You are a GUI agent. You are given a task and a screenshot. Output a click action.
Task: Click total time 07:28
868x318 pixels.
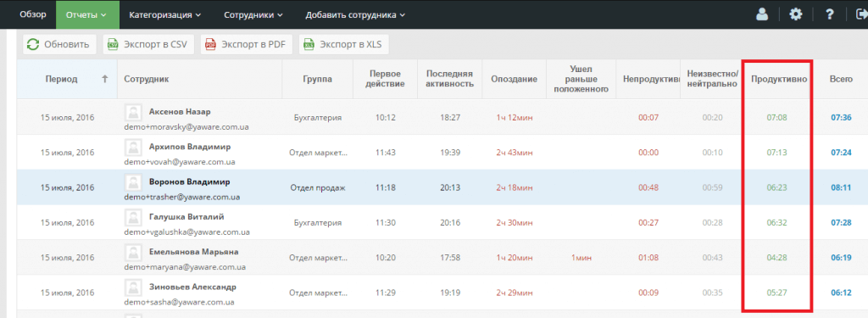click(841, 223)
